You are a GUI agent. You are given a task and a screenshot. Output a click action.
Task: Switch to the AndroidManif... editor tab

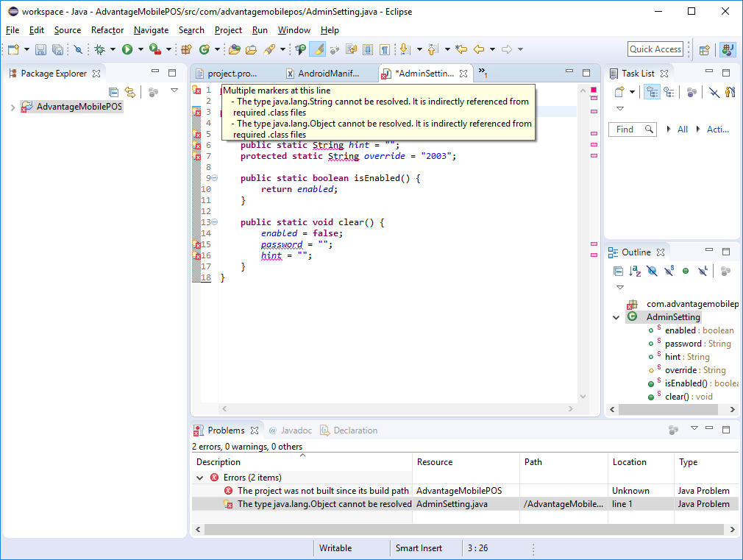328,74
